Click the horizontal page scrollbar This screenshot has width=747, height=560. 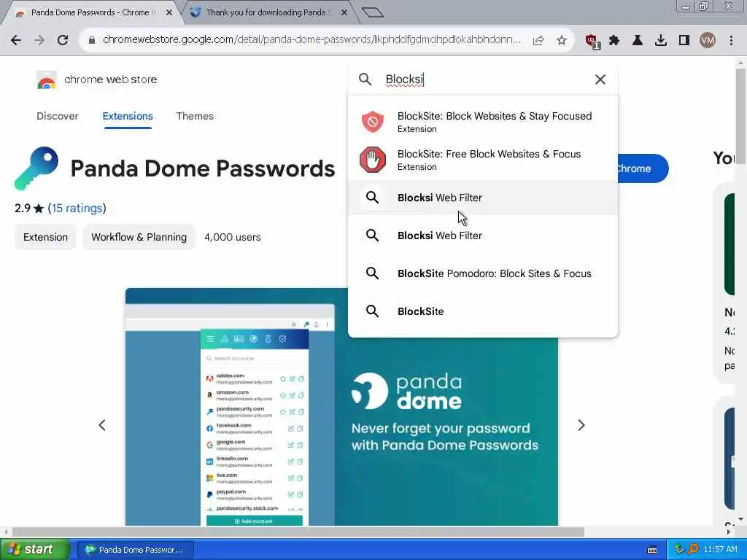coord(298,532)
